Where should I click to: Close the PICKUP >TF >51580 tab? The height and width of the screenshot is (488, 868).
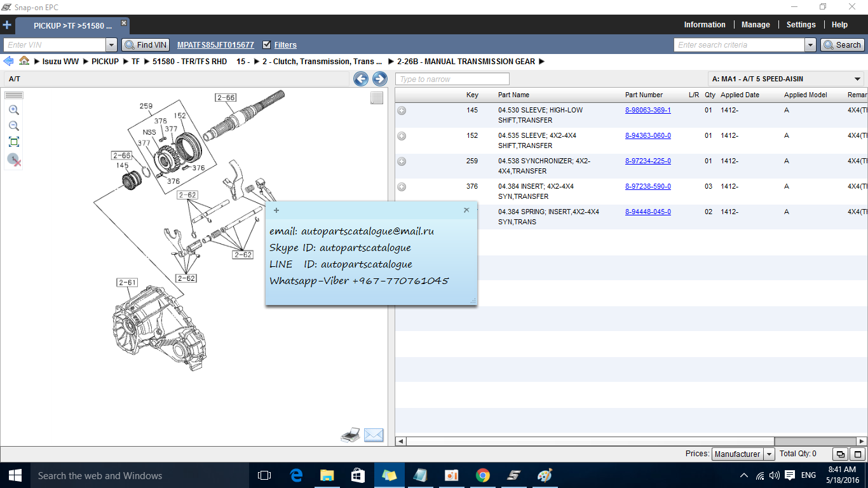click(124, 24)
